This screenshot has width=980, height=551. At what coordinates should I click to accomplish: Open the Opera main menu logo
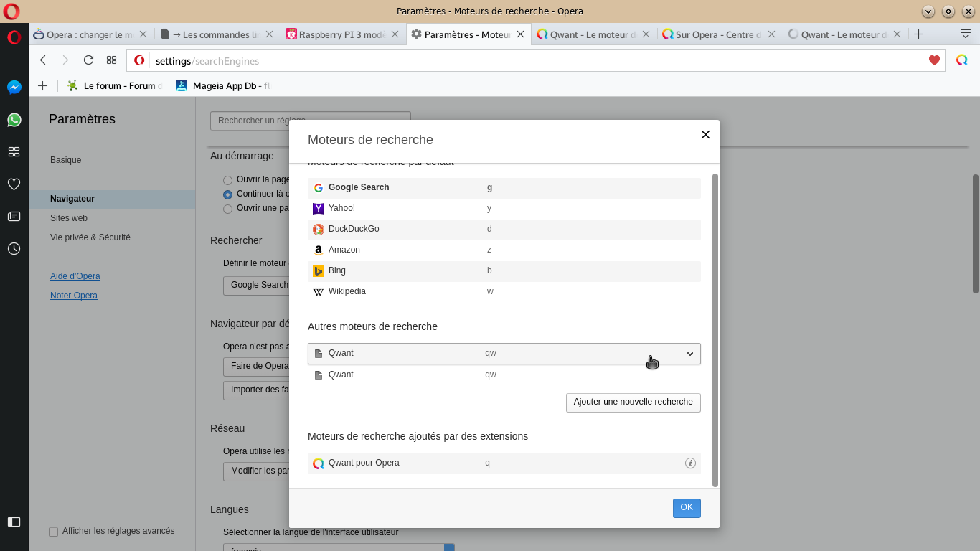point(14,37)
